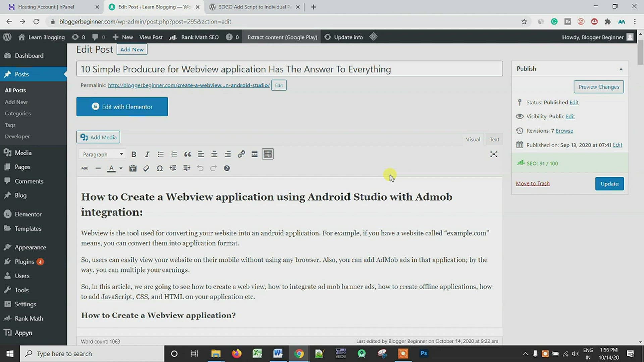Undo the last editor change
The width and height of the screenshot is (644, 362).
(200, 168)
